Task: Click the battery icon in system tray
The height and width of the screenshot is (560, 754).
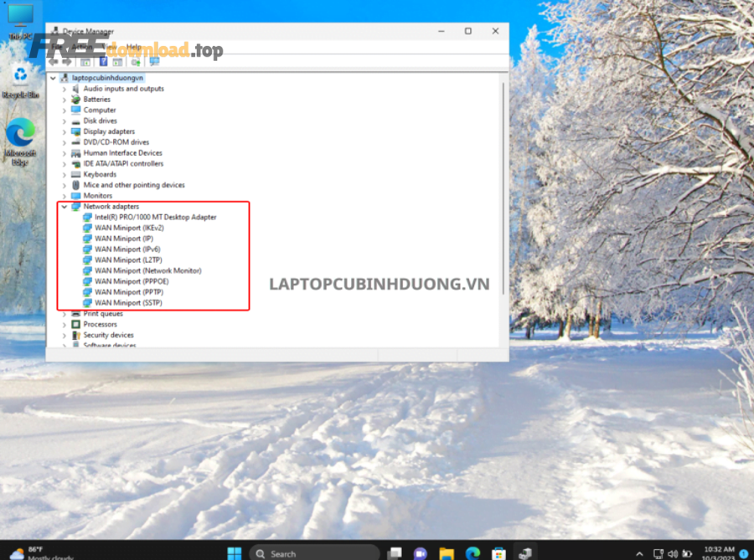Action: (x=687, y=554)
